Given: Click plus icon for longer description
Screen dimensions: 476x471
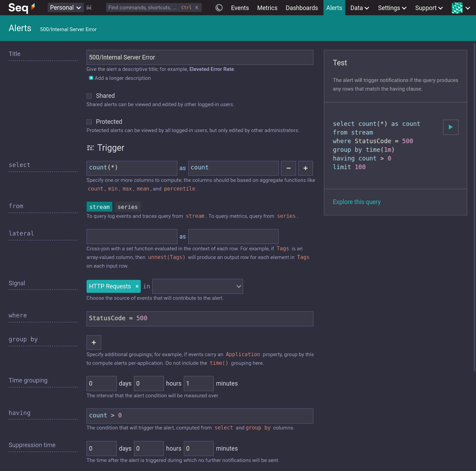Looking at the screenshot, I should point(91,78).
